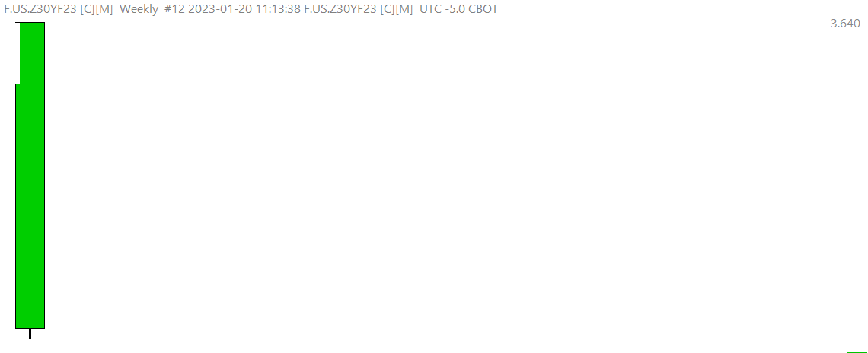This screenshot has width=868, height=353.
Task: Click the black top edge of the candle
Action: pos(30,23)
